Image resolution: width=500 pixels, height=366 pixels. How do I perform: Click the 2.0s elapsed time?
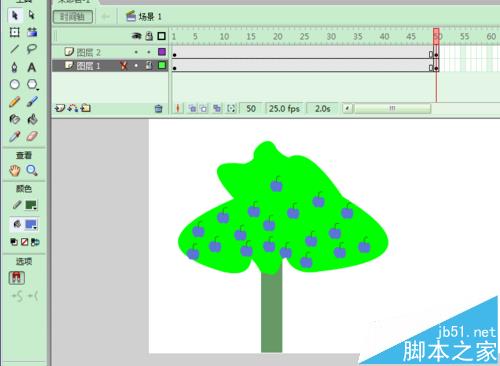pyautogui.click(x=323, y=109)
